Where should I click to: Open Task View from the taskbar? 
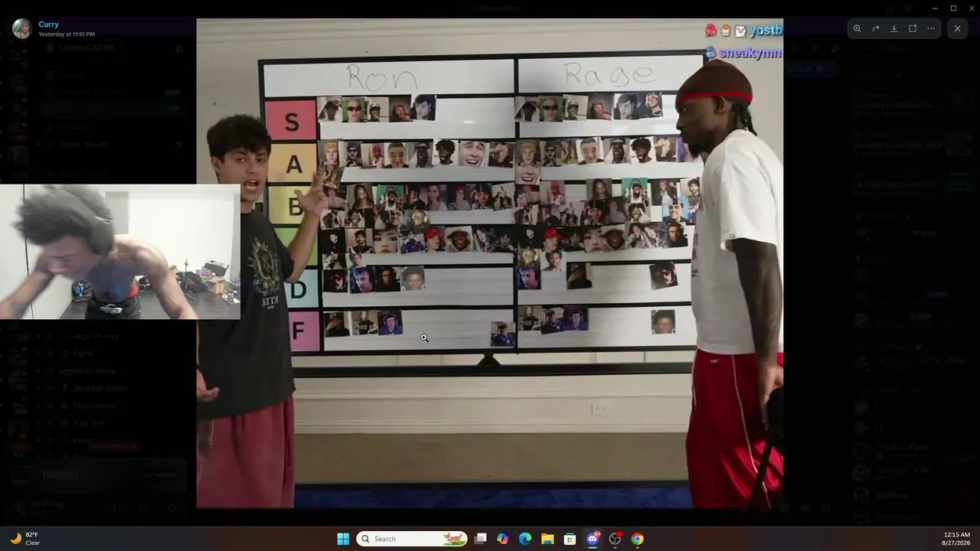480,539
